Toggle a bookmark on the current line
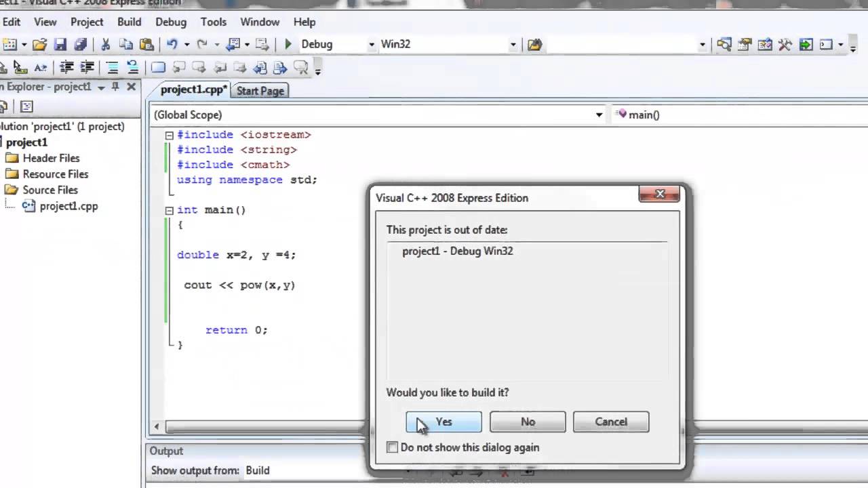The height and width of the screenshot is (488, 868). tap(158, 67)
